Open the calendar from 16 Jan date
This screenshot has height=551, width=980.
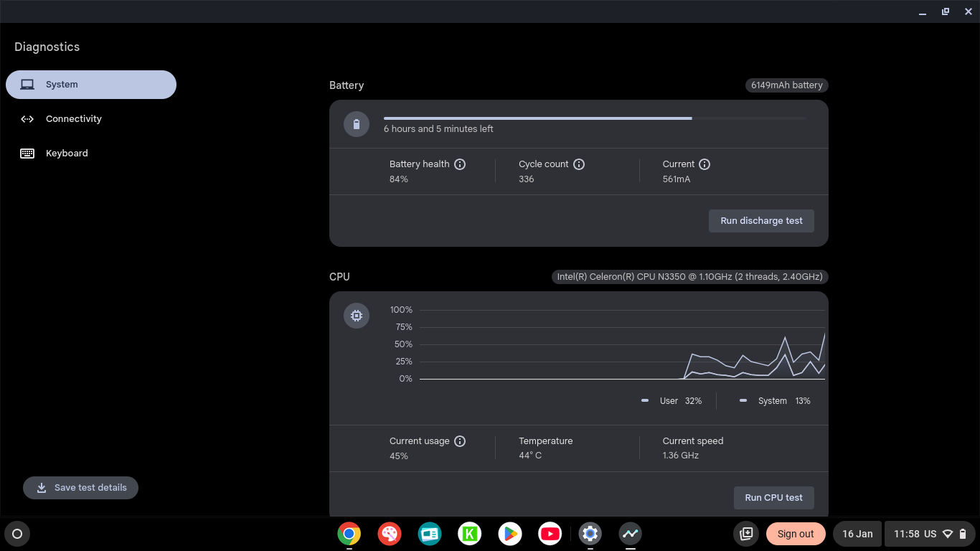pos(857,534)
